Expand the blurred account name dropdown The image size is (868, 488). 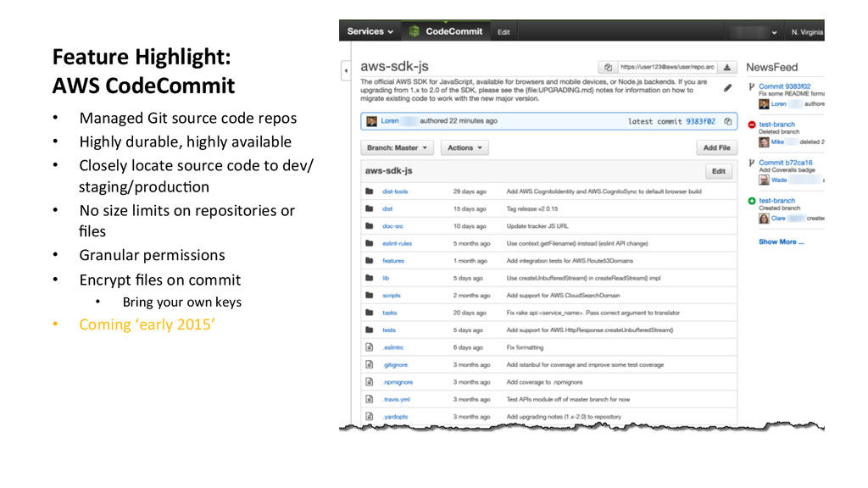753,32
